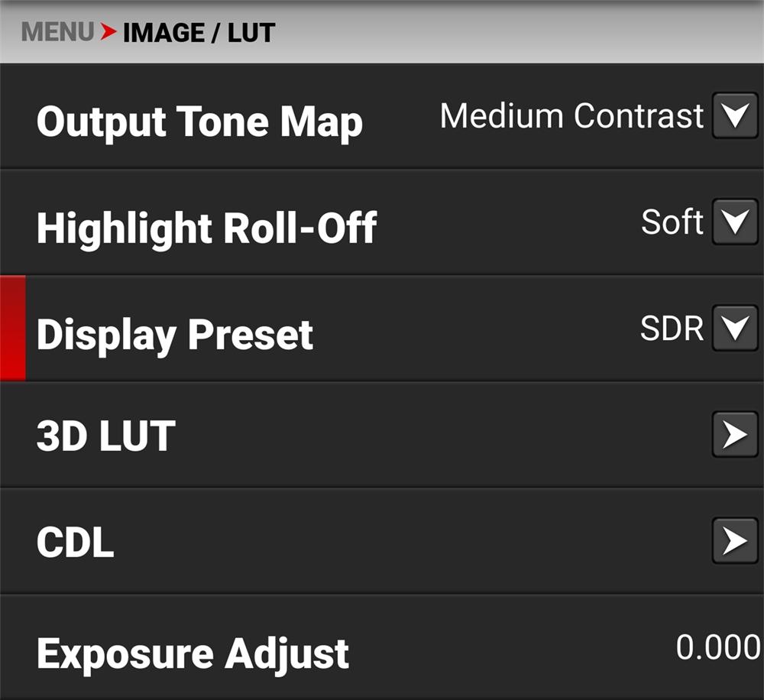Click the CDL submenu arrow
The height and width of the screenshot is (700, 764).
[x=735, y=541]
